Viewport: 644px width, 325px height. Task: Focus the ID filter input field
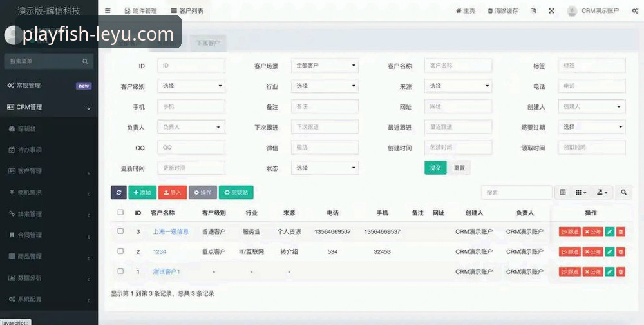pos(191,65)
